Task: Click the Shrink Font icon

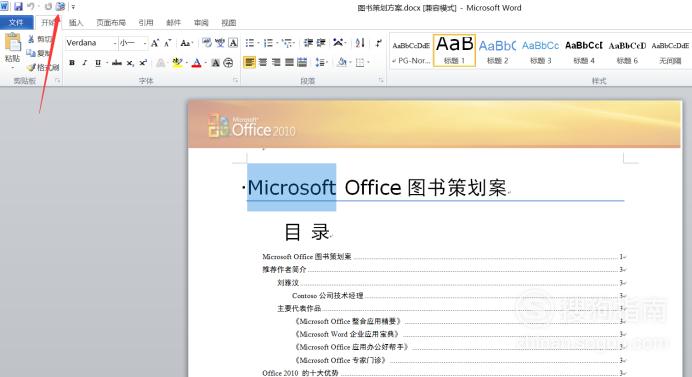Action: point(167,43)
